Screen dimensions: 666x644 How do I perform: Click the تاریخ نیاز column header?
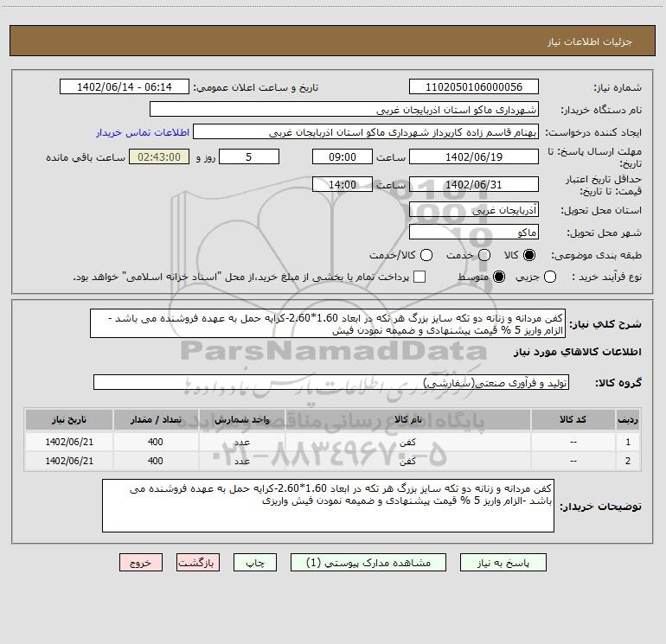coord(69,419)
